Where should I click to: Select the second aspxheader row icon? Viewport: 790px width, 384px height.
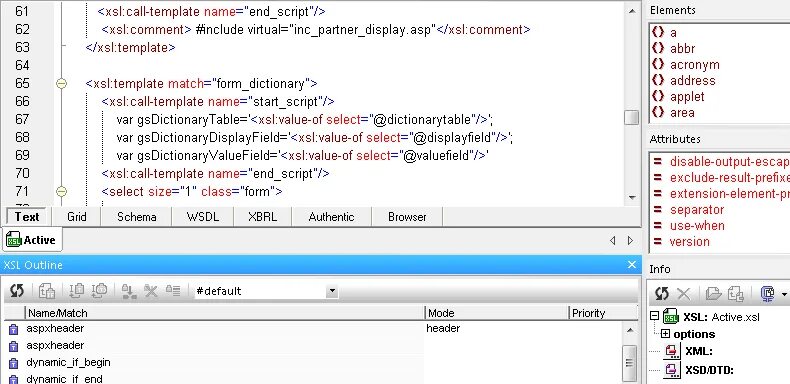14,346
